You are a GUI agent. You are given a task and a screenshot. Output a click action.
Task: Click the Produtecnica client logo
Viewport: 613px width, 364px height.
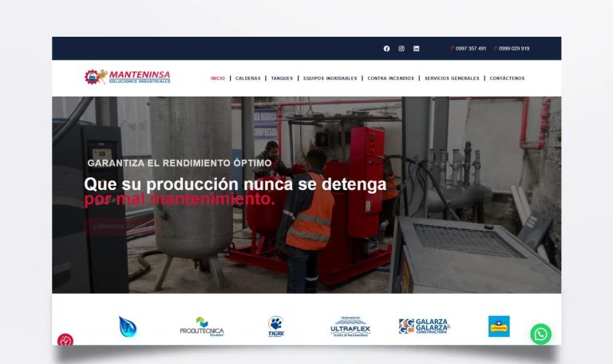202,326
